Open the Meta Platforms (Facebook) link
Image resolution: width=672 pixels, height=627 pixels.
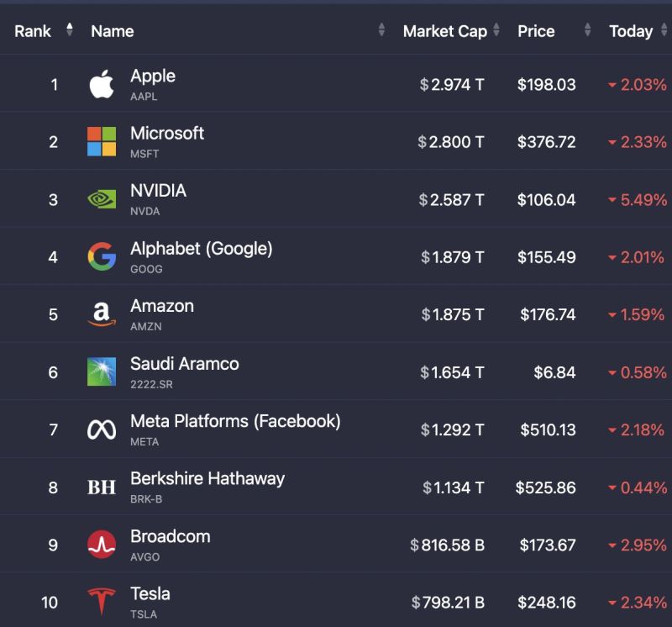[x=235, y=421]
